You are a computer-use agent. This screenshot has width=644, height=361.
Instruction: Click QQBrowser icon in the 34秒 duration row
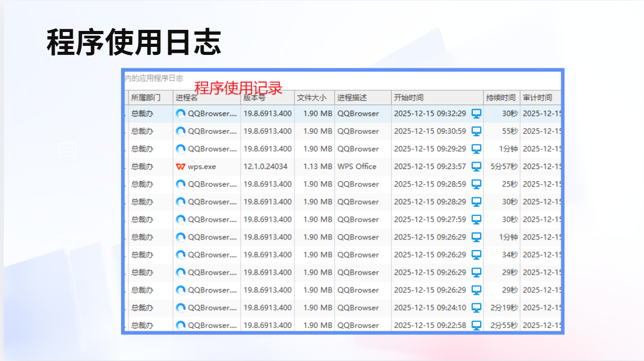[x=180, y=255]
